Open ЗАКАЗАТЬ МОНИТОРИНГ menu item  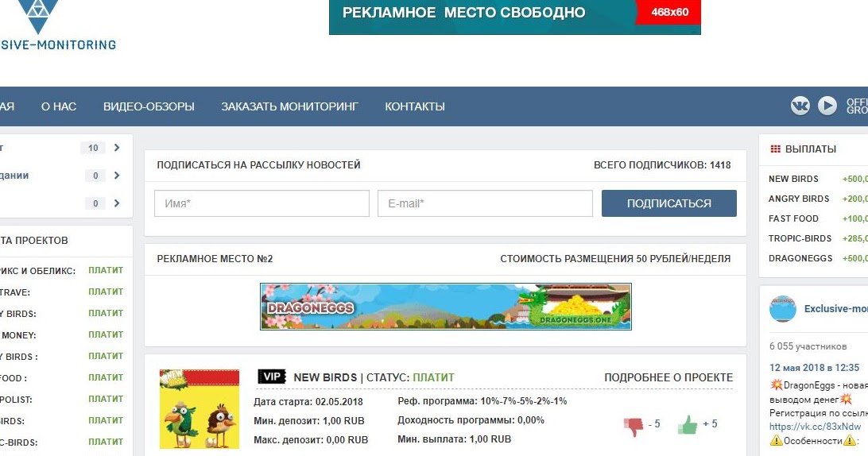(289, 106)
